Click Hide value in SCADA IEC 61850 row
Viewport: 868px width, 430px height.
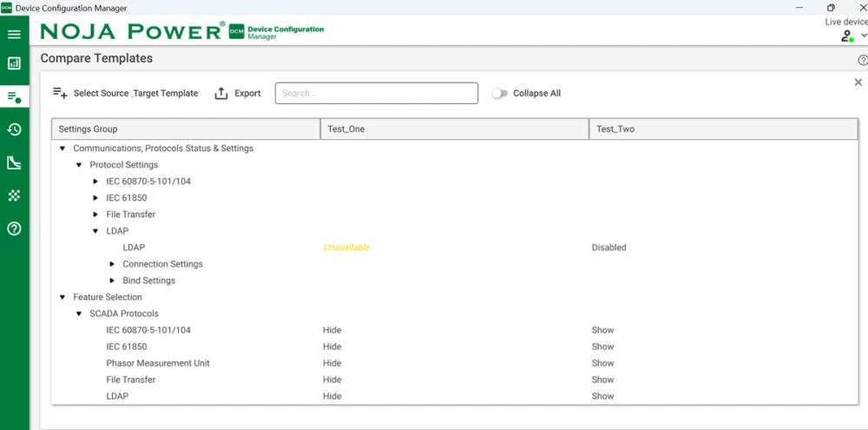click(x=332, y=347)
